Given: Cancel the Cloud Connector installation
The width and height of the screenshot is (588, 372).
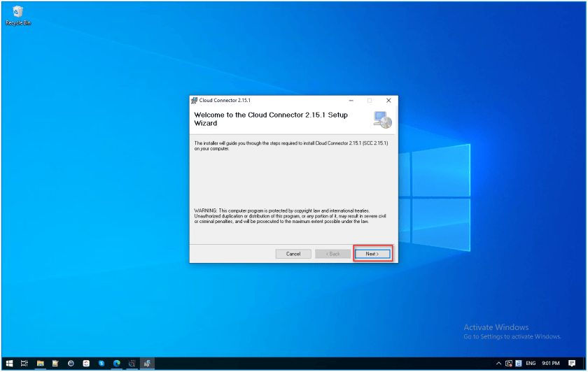Looking at the screenshot, I should coord(293,254).
